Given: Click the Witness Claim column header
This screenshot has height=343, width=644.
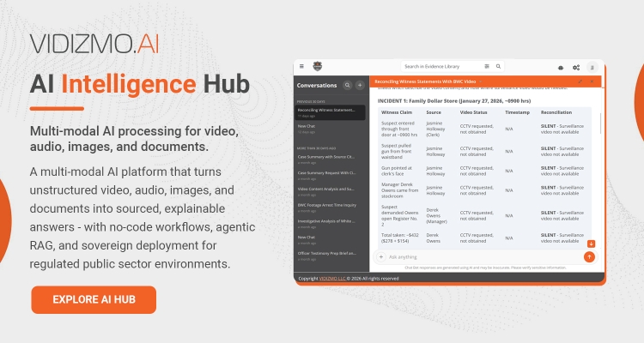Looking at the screenshot, I should point(397,112).
